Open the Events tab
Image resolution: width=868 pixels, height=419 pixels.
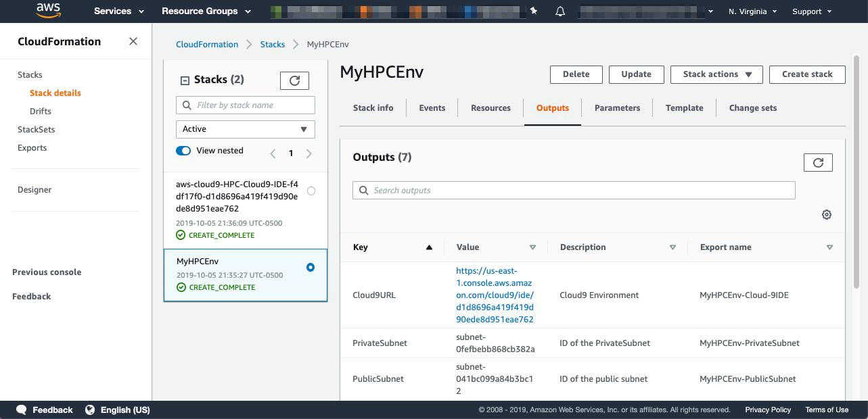coord(432,108)
